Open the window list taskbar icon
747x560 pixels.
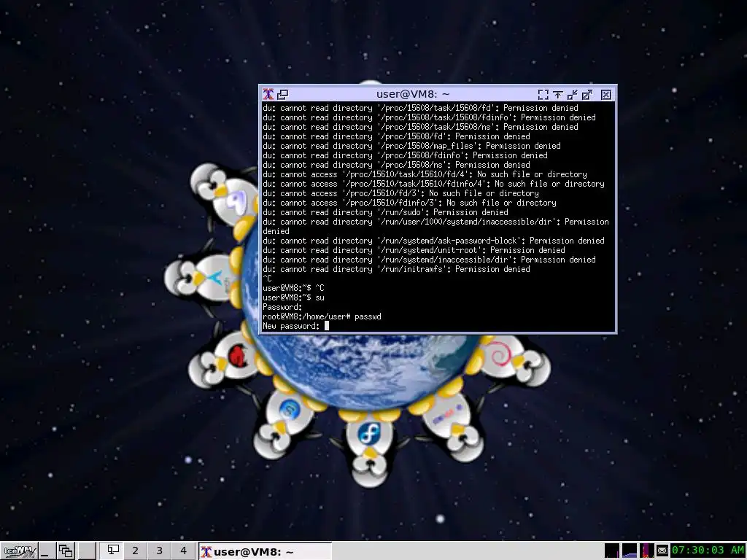(66, 551)
